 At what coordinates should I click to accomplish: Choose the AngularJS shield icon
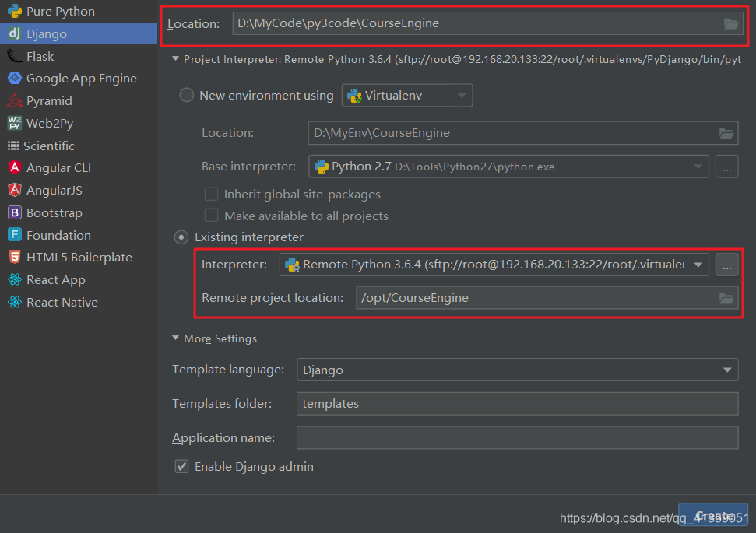[15, 190]
